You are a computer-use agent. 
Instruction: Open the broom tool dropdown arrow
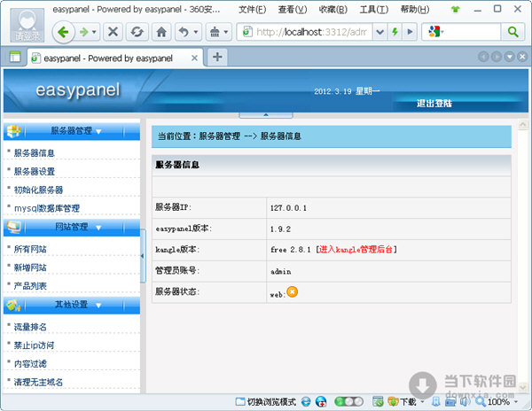(226, 32)
